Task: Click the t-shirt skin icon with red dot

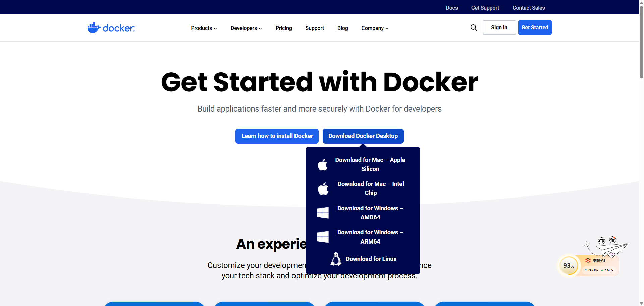Action: (x=613, y=240)
